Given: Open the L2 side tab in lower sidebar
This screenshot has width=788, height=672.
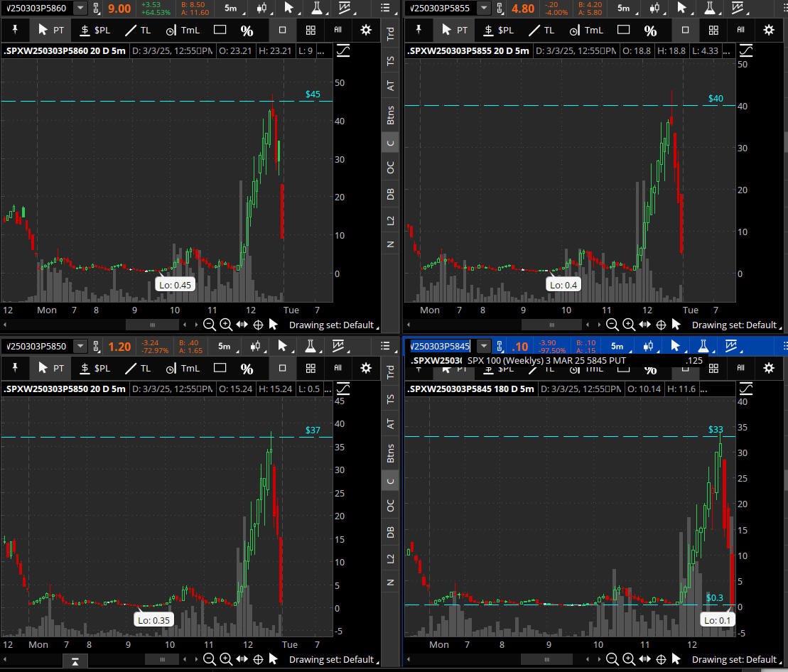Looking at the screenshot, I should pyautogui.click(x=391, y=558).
